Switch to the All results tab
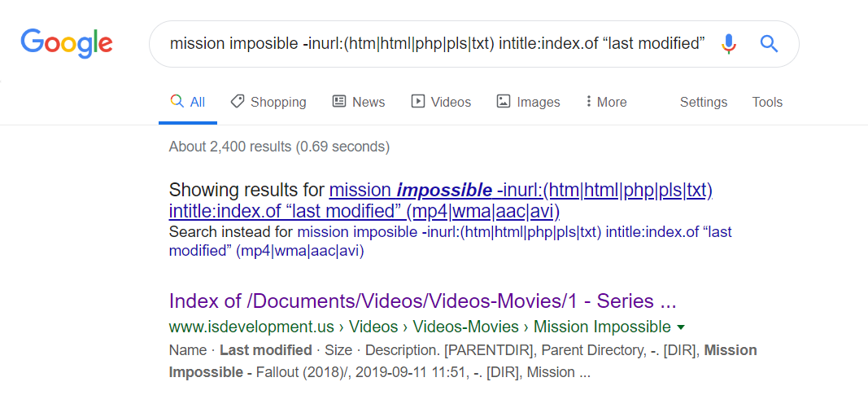 (188, 103)
